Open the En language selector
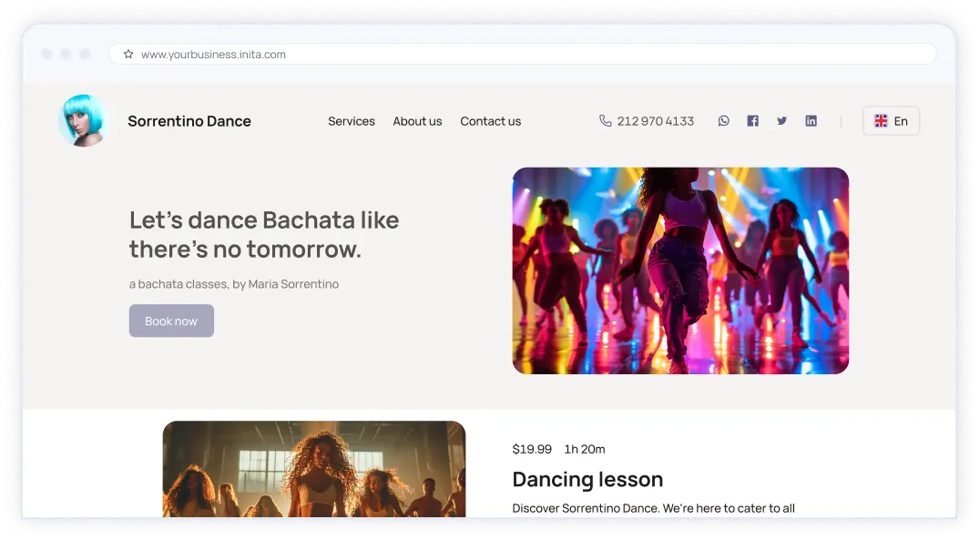 pyautogui.click(x=891, y=120)
